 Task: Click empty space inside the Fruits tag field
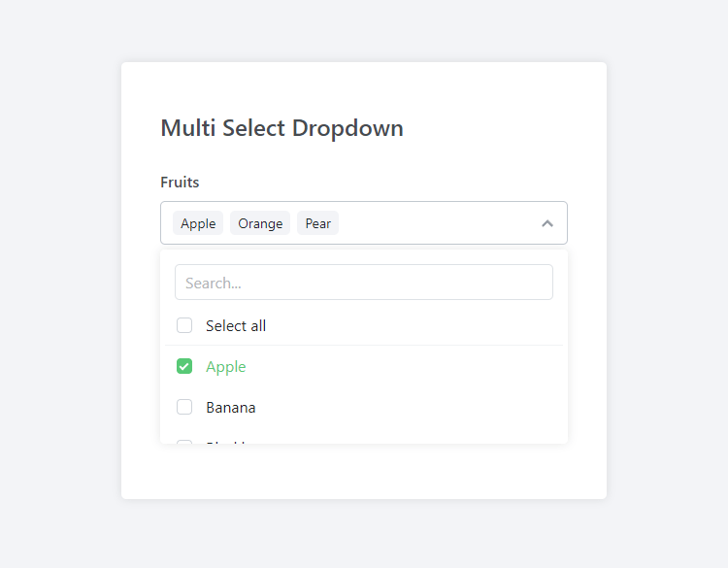(437, 223)
